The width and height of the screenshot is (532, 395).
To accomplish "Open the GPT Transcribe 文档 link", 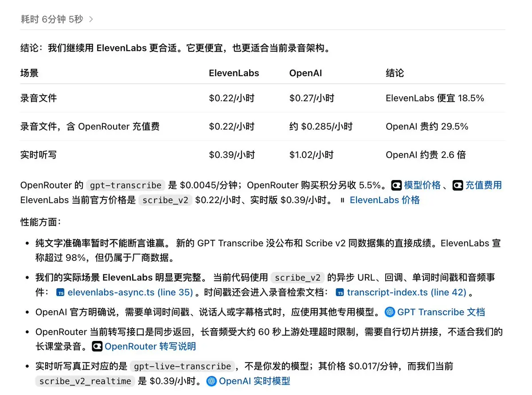I will [441, 312].
